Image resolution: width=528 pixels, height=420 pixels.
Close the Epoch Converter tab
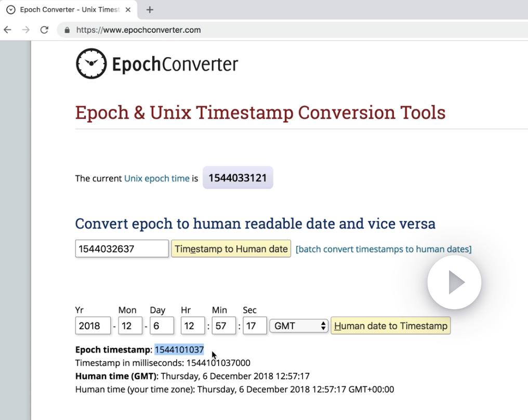pyautogui.click(x=128, y=9)
